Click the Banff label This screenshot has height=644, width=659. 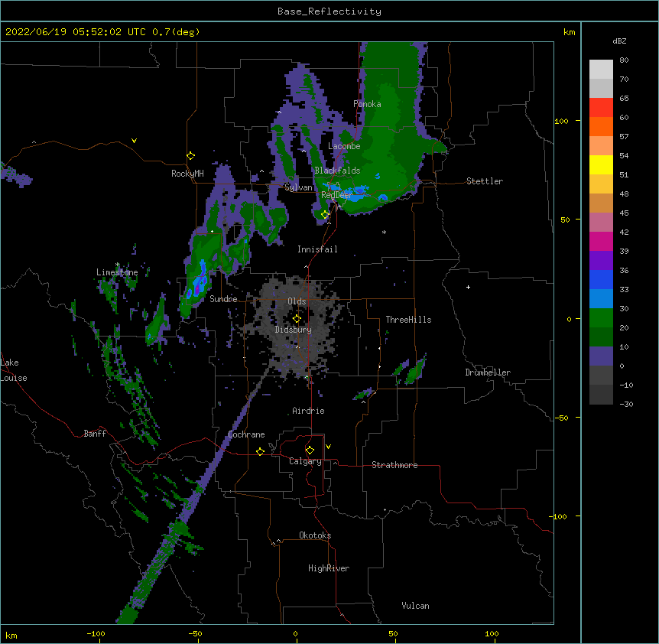(x=95, y=434)
